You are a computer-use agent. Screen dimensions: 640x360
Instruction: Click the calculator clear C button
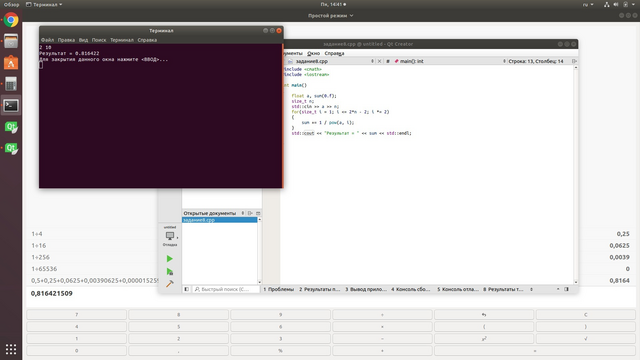coord(586,315)
